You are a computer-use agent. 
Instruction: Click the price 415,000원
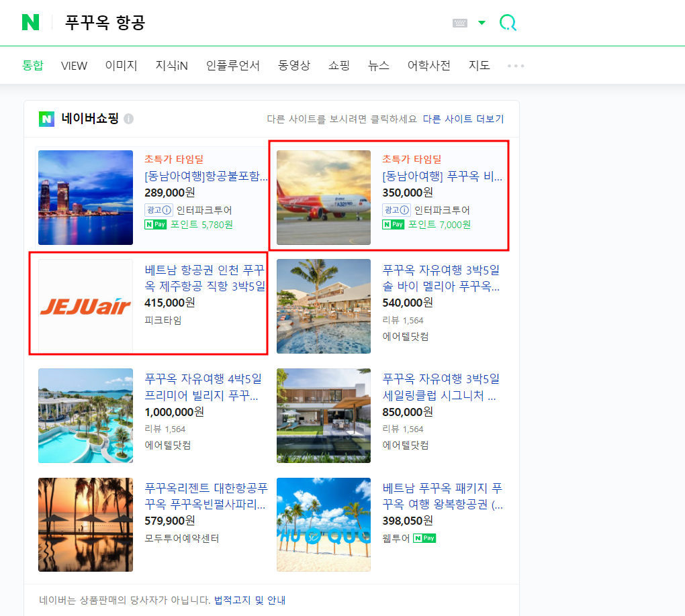pos(170,303)
